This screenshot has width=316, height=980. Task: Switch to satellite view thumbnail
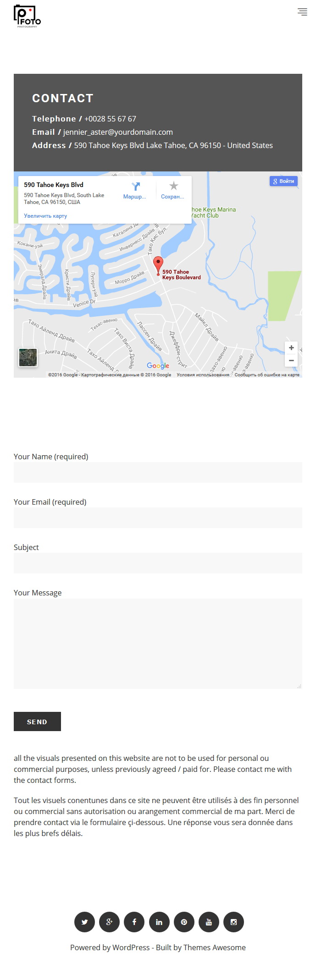(x=28, y=358)
